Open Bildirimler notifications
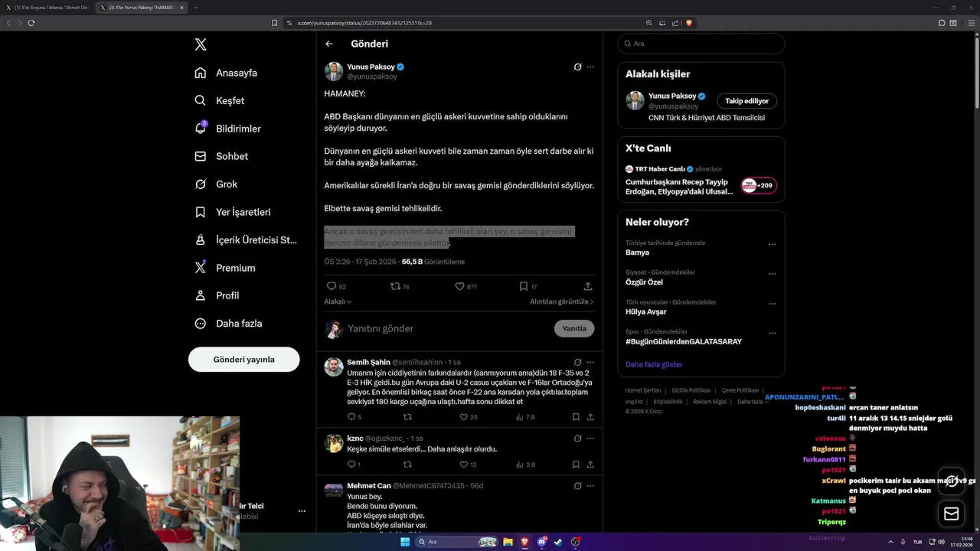This screenshot has width=980, height=551. 227,129
